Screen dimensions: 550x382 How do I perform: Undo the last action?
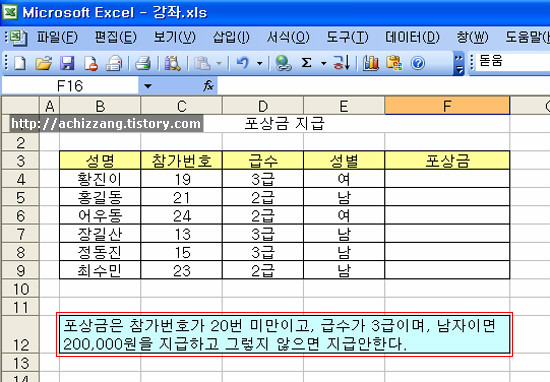click(243, 63)
